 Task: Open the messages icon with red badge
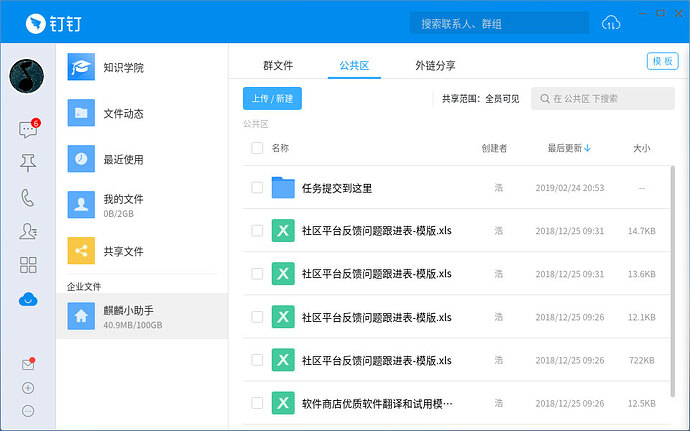(x=28, y=130)
